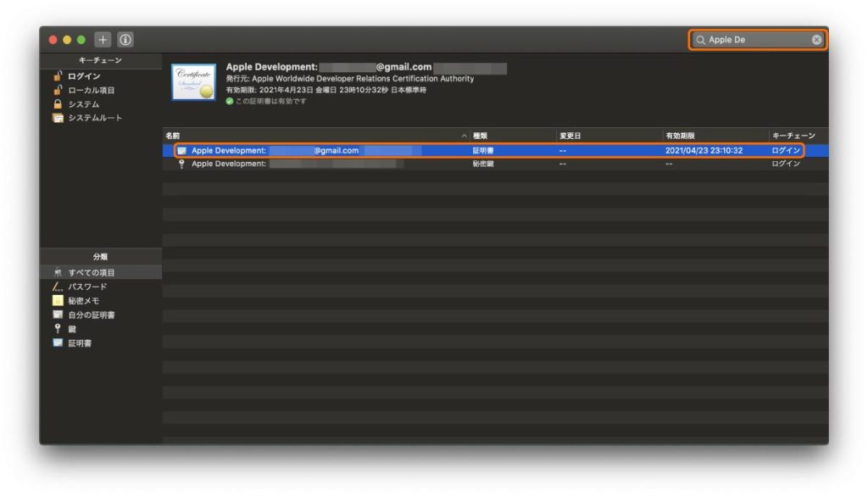
Task: Sort by 名前 column header
Action: click(173, 136)
